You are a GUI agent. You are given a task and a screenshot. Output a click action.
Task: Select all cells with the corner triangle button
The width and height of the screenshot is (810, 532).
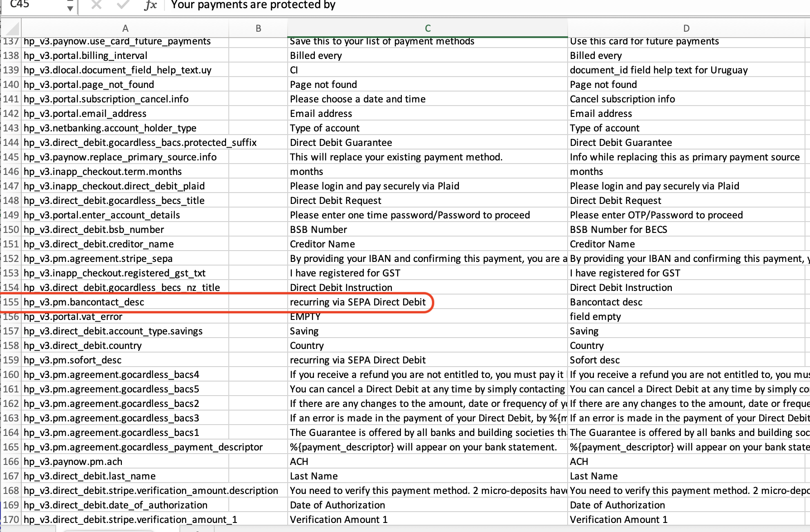click(x=11, y=28)
